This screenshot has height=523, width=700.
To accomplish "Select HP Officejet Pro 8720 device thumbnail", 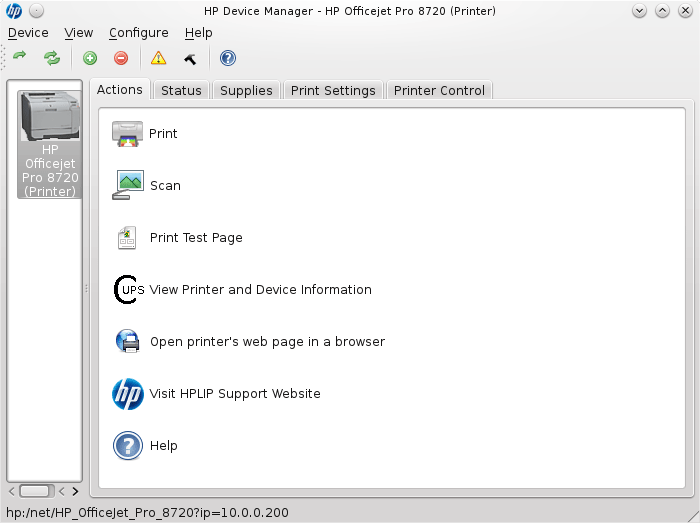I will [x=50, y=144].
